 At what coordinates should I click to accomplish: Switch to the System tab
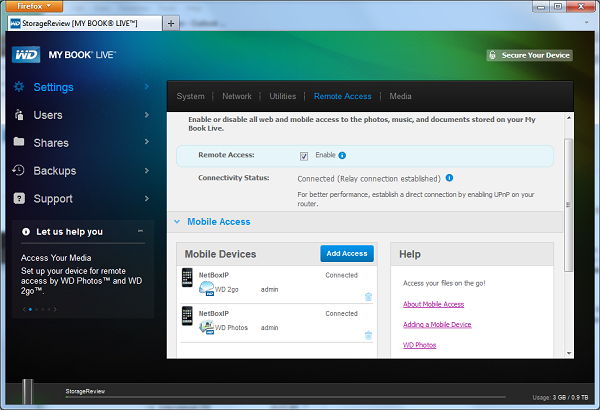tap(190, 96)
